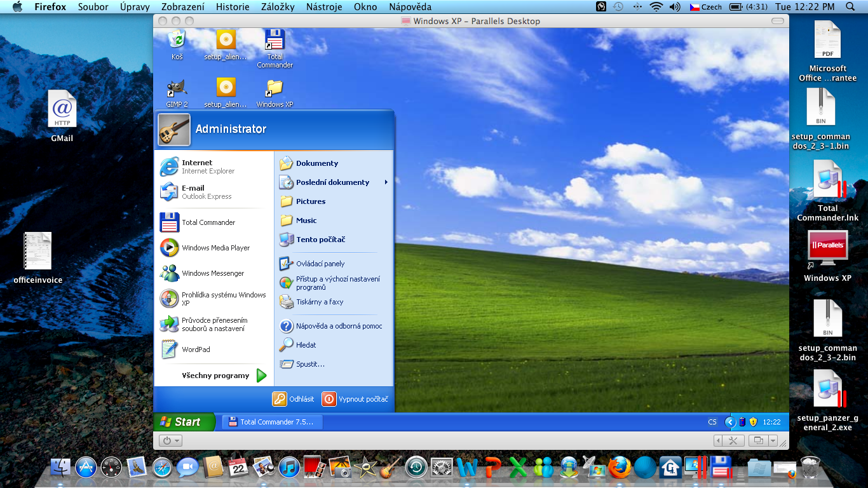Launch Prohlídka systému Windows XP
This screenshot has height=488, width=868.
[x=214, y=299]
